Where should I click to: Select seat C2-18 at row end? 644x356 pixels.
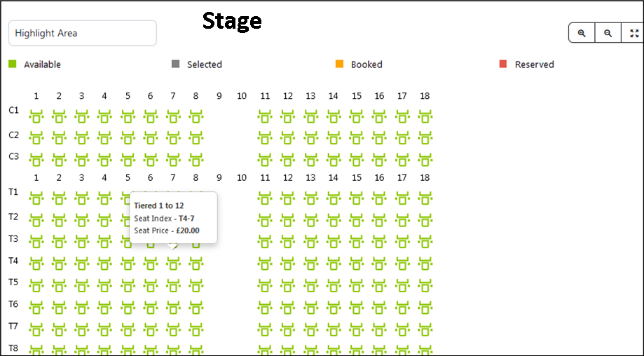pos(425,138)
